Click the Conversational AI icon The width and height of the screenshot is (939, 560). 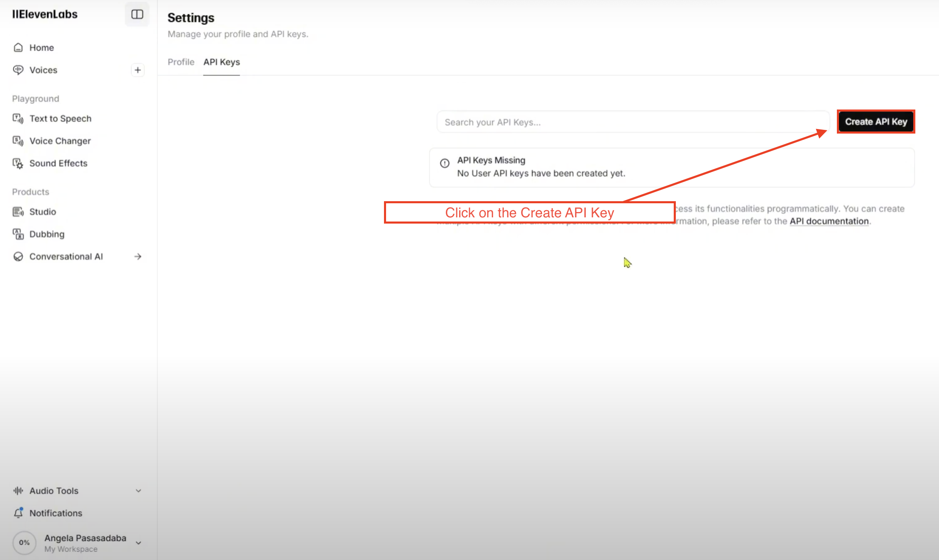(18, 257)
